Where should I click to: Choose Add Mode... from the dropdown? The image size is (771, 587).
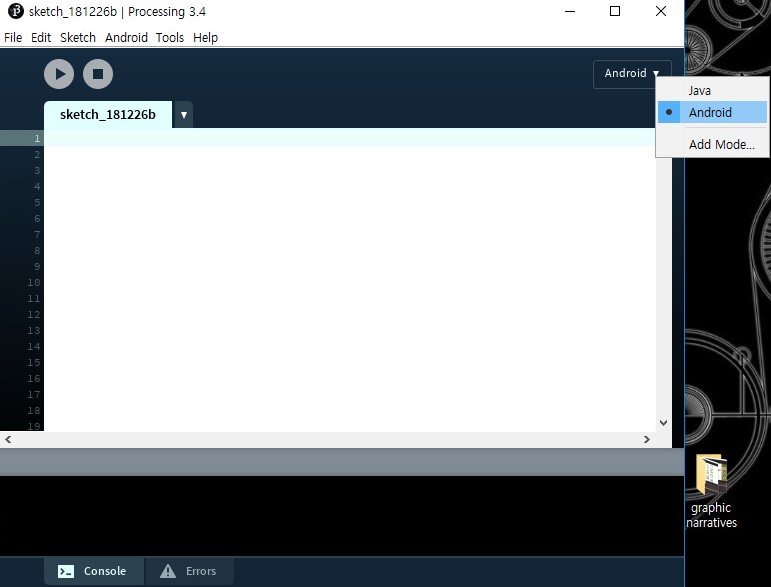[x=721, y=145]
